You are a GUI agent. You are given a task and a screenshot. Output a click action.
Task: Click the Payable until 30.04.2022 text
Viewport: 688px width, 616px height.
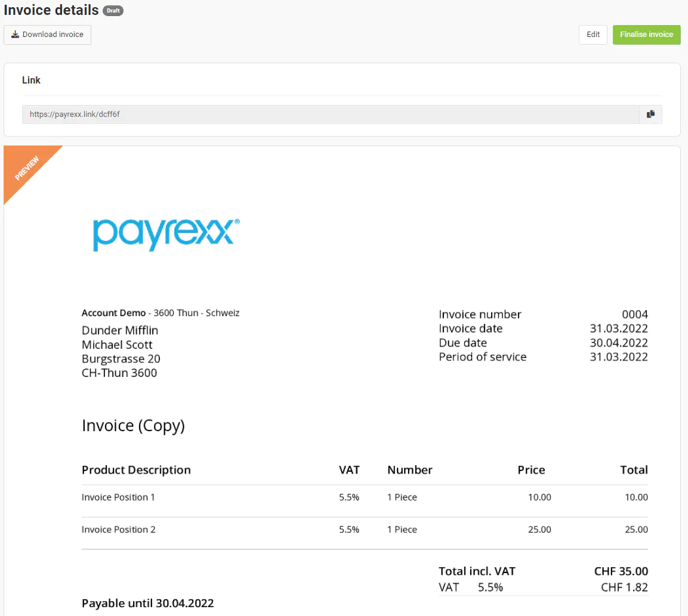[x=147, y=603]
